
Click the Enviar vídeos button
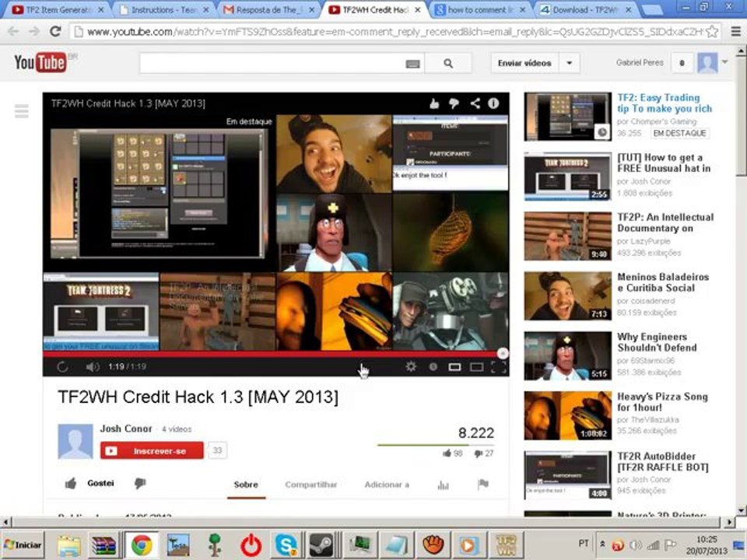coord(524,63)
